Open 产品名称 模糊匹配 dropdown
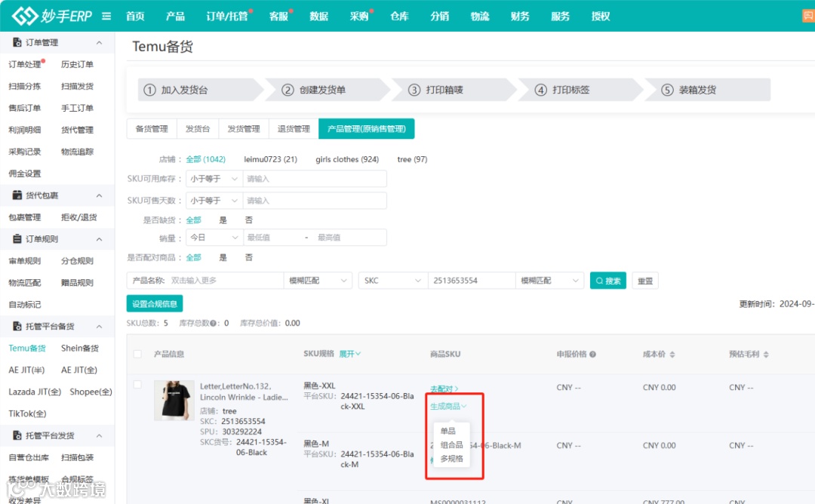Viewport: 815px width, 504px height. 318,281
